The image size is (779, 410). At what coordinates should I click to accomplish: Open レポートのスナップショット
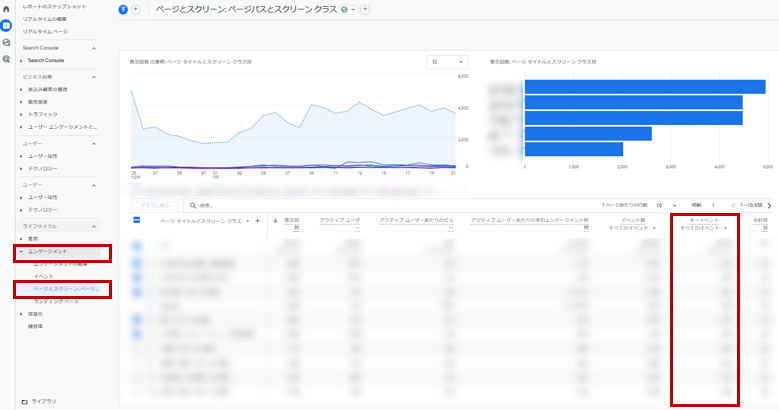click(54, 6)
